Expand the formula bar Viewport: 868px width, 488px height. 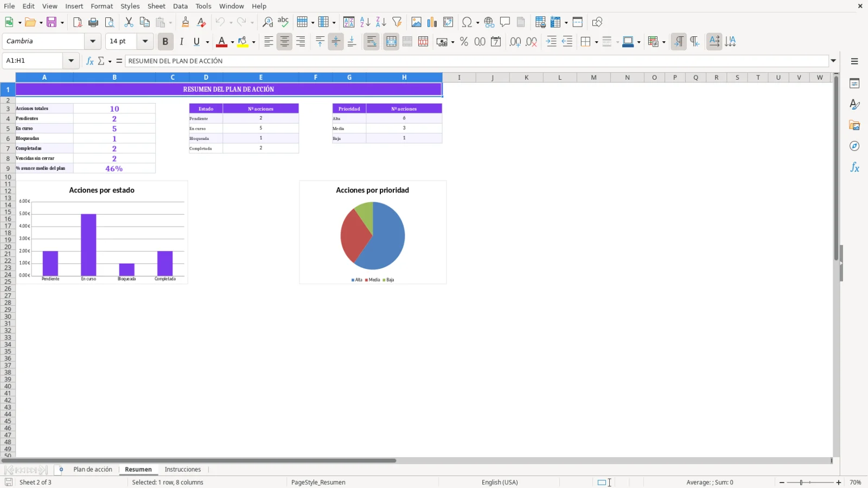(x=834, y=61)
